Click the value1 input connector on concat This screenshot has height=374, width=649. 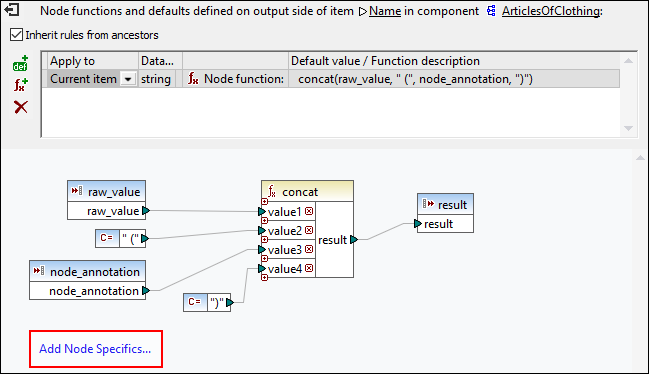click(262, 212)
